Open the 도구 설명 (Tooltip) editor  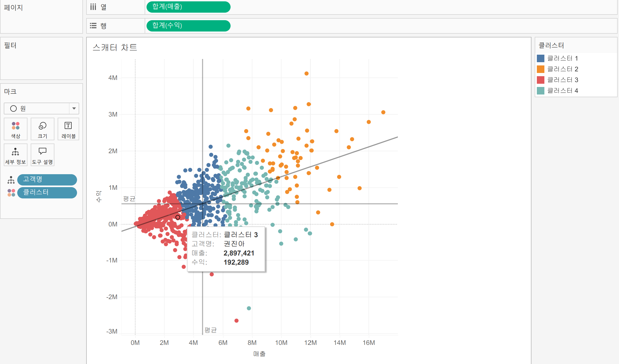tap(42, 155)
